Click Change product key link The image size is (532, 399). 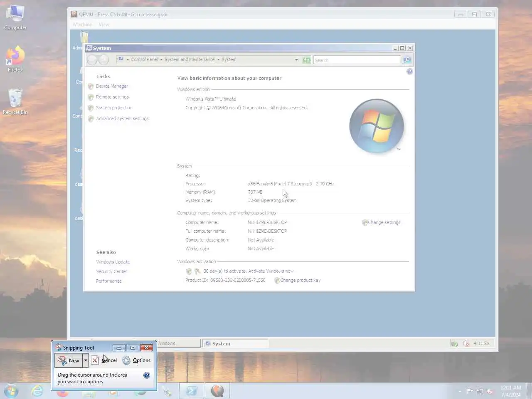[300, 280]
